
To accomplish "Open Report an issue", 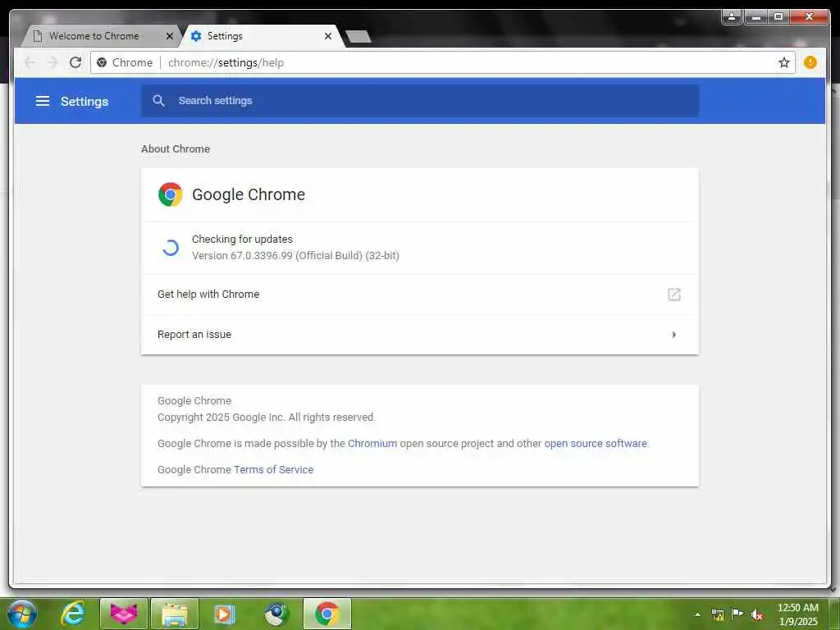I will pos(420,335).
